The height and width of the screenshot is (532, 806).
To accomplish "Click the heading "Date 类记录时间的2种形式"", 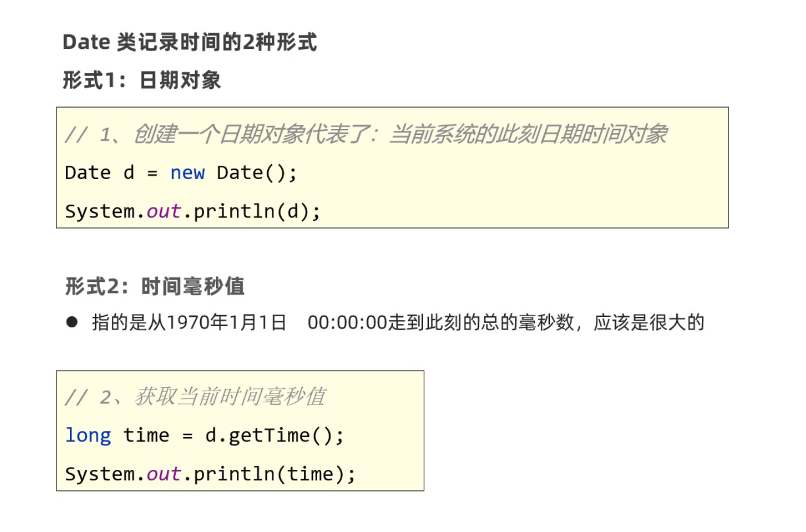I will (x=190, y=42).
